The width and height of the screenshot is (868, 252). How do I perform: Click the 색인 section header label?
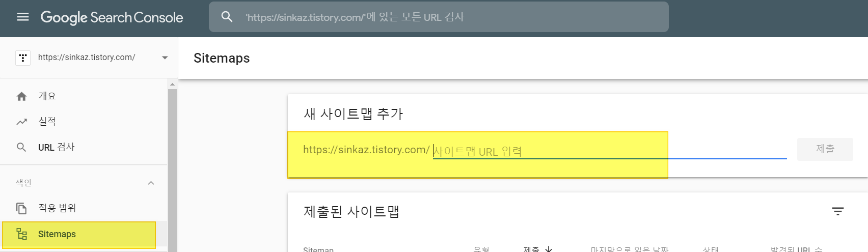pyautogui.click(x=23, y=183)
